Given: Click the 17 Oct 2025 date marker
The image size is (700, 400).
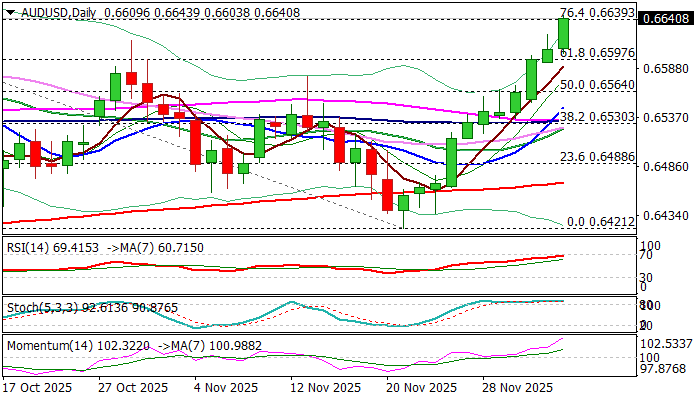Looking at the screenshot, I should click(38, 388).
